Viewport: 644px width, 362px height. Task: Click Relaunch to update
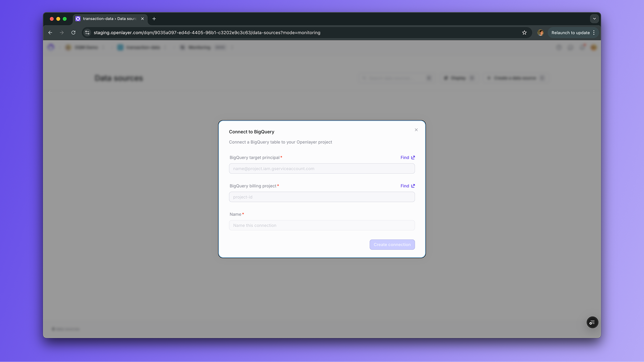[570, 33]
